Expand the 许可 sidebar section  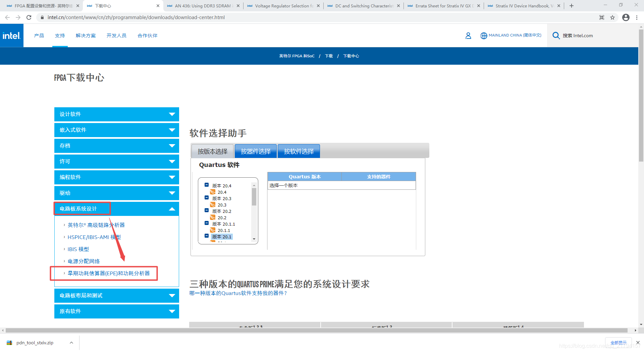point(117,162)
